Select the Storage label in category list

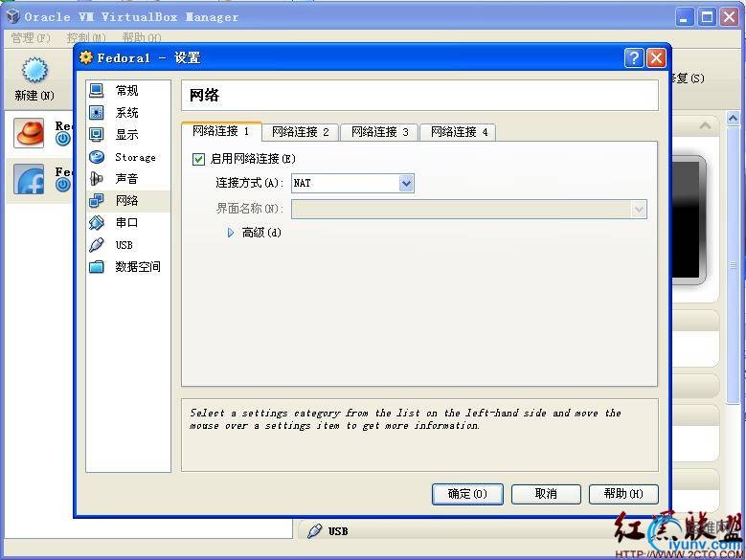[135, 157]
